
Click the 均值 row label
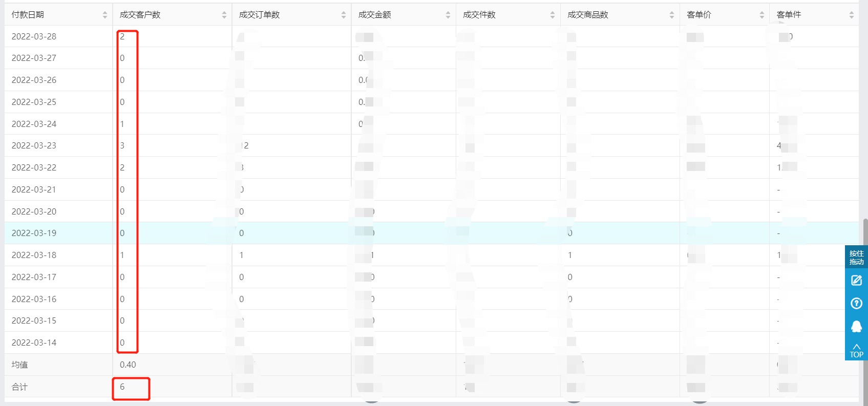[19, 365]
